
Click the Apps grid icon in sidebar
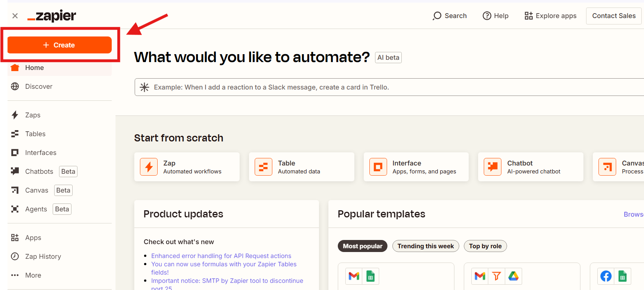15,238
